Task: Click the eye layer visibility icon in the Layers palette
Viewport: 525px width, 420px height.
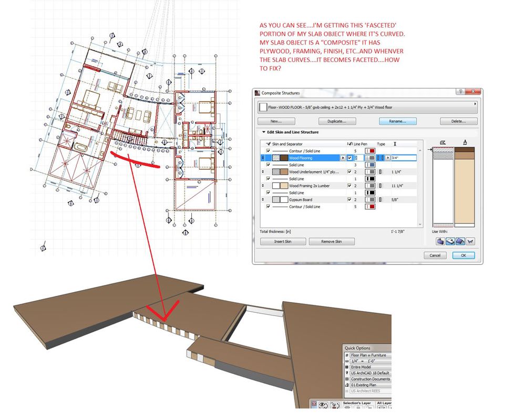Action: point(323,405)
